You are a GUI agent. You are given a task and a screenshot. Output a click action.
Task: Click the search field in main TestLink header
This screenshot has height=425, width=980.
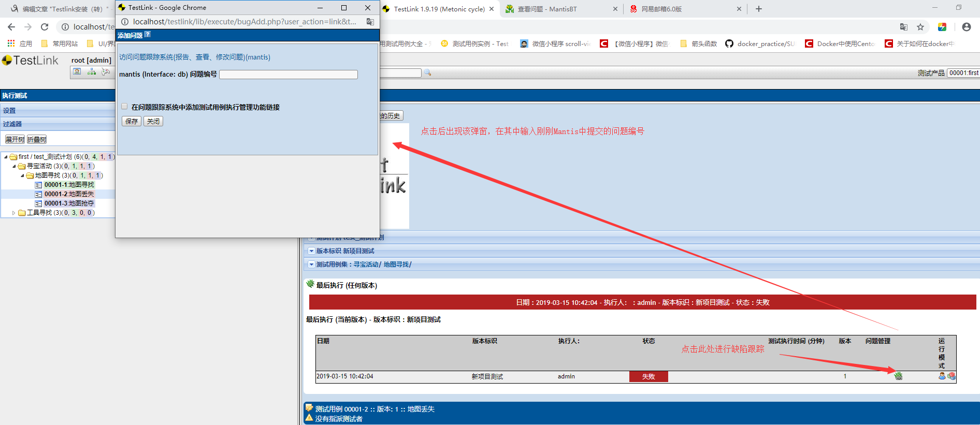click(400, 73)
